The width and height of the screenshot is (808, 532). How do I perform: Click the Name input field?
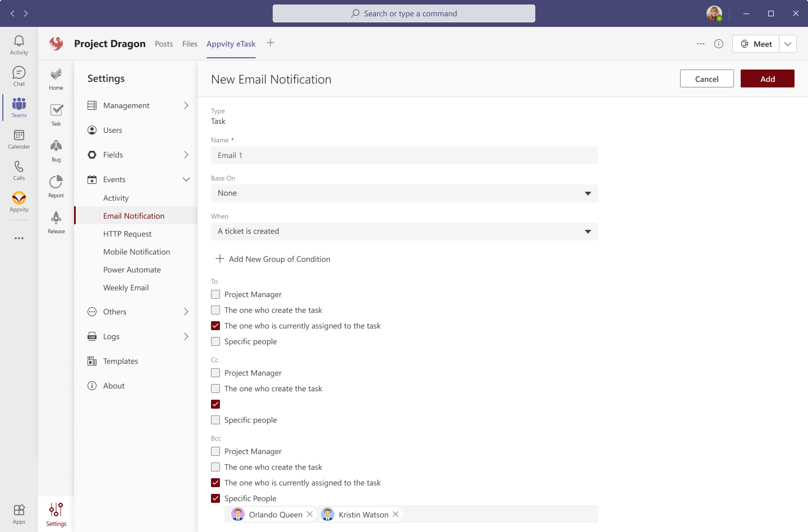click(404, 155)
